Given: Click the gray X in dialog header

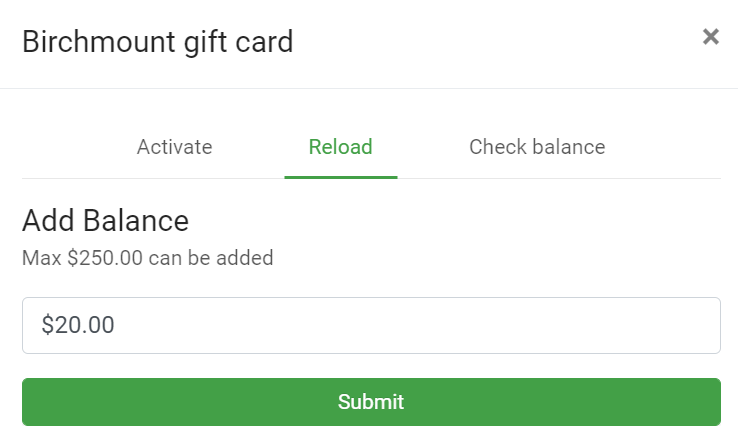Looking at the screenshot, I should pyautogui.click(x=710, y=38).
